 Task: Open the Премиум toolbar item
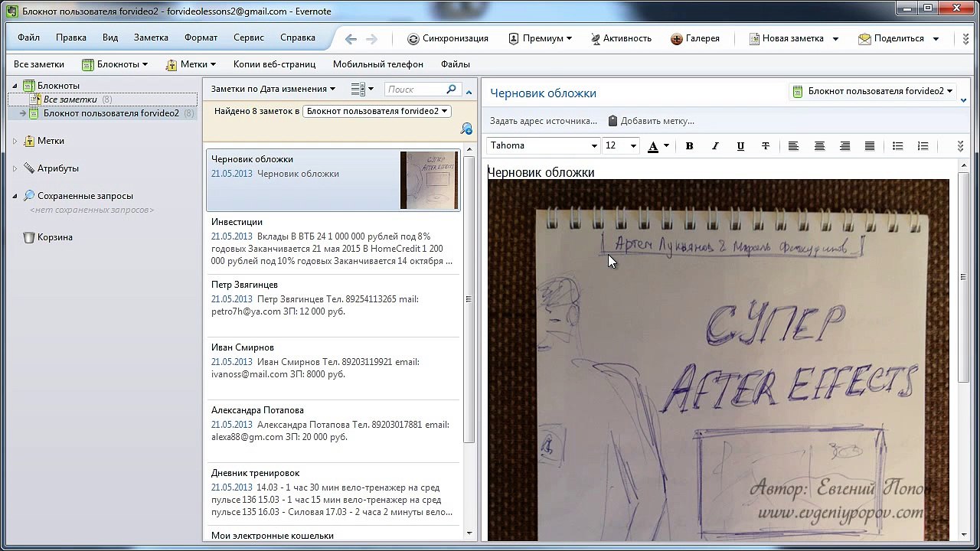(x=540, y=38)
